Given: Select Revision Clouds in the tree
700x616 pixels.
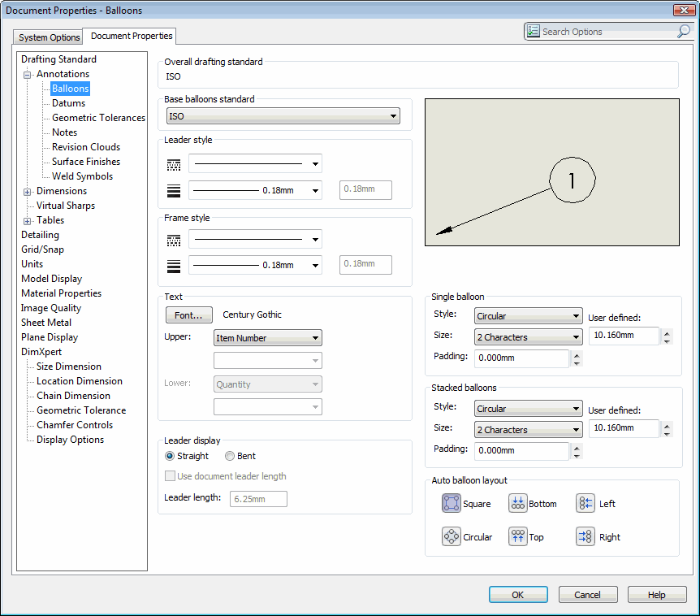Looking at the screenshot, I should pos(86,147).
